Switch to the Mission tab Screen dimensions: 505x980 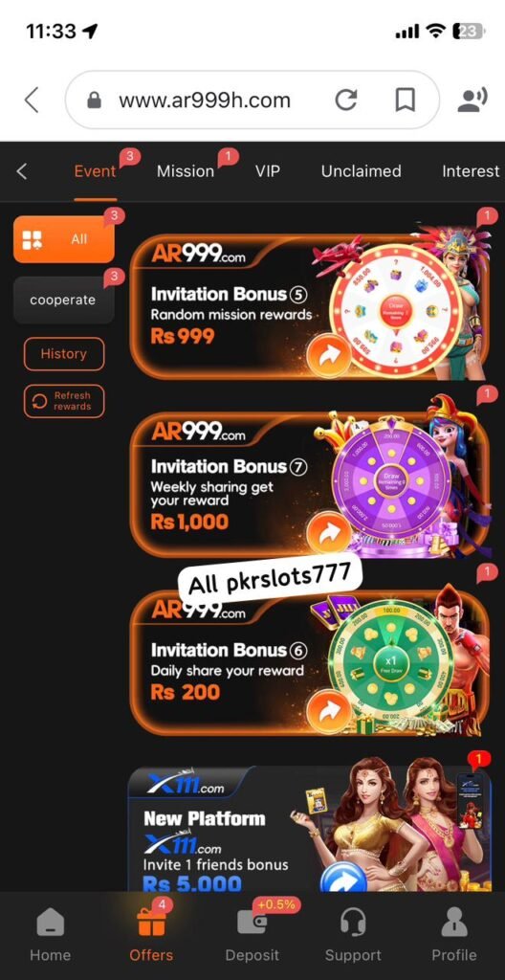click(186, 171)
